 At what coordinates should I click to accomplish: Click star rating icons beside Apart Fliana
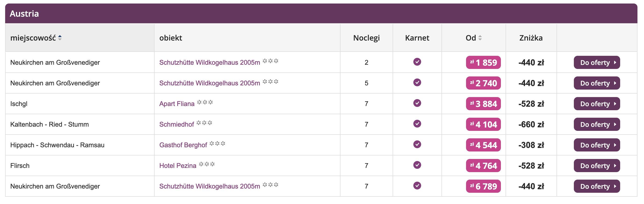(x=205, y=102)
